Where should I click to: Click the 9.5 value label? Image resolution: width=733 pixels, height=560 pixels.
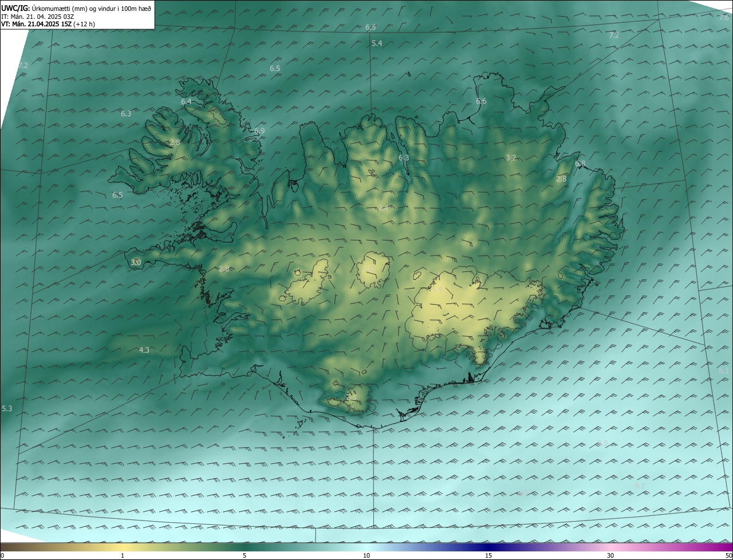tap(602, 444)
